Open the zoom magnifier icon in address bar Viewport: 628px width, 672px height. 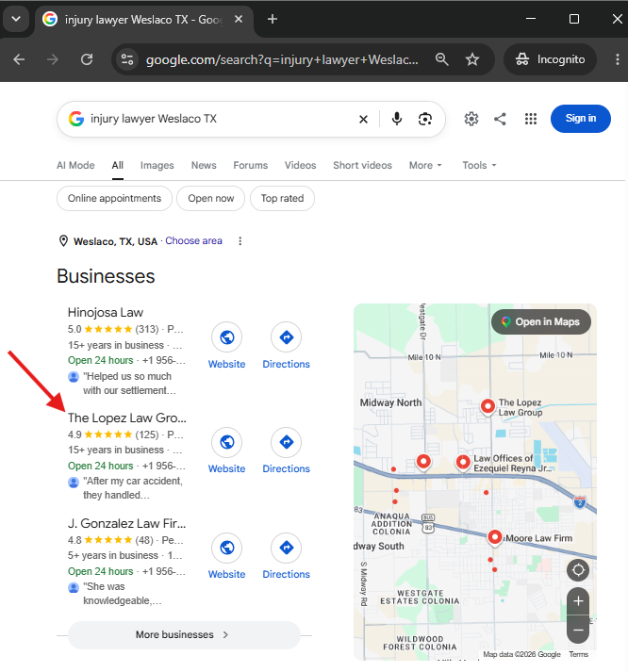pyautogui.click(x=442, y=59)
